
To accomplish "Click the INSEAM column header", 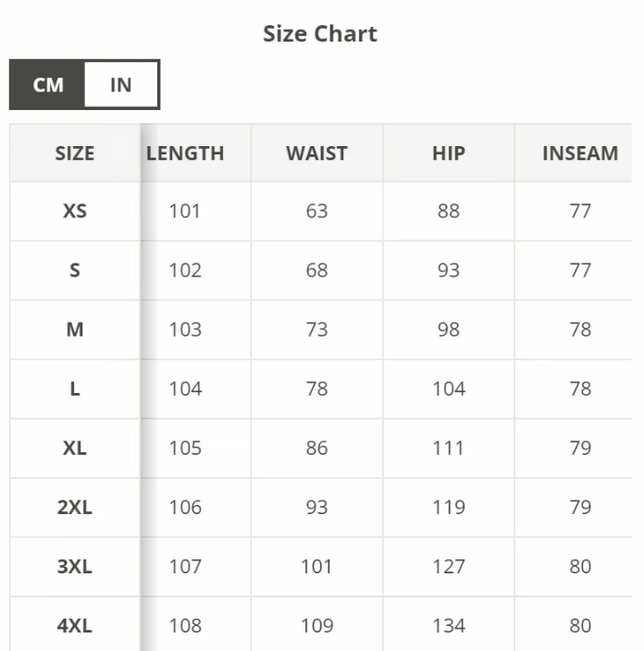I will point(580,154).
